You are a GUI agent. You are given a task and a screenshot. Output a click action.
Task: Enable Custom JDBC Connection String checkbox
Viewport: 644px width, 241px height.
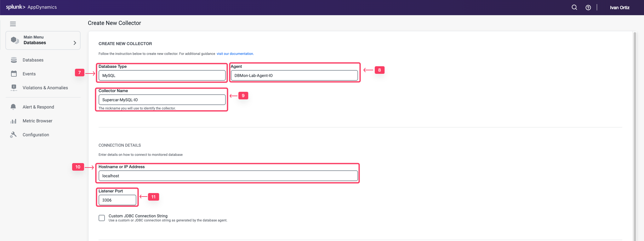pyautogui.click(x=102, y=218)
